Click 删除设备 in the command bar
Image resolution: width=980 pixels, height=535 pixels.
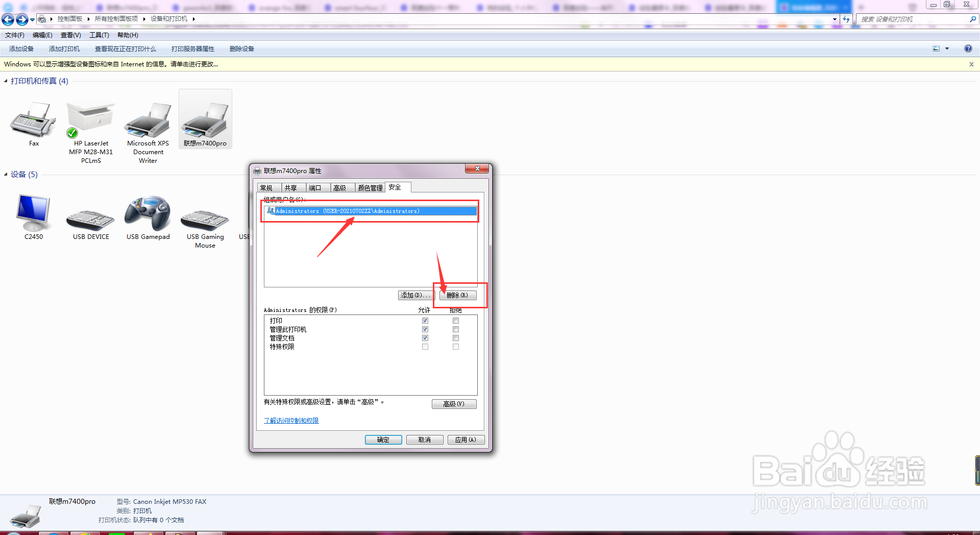click(x=242, y=48)
